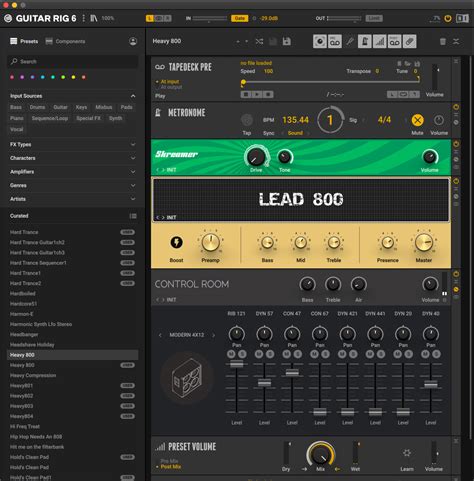
Task: Toggle the Metronome Mute button
Action: (417, 120)
